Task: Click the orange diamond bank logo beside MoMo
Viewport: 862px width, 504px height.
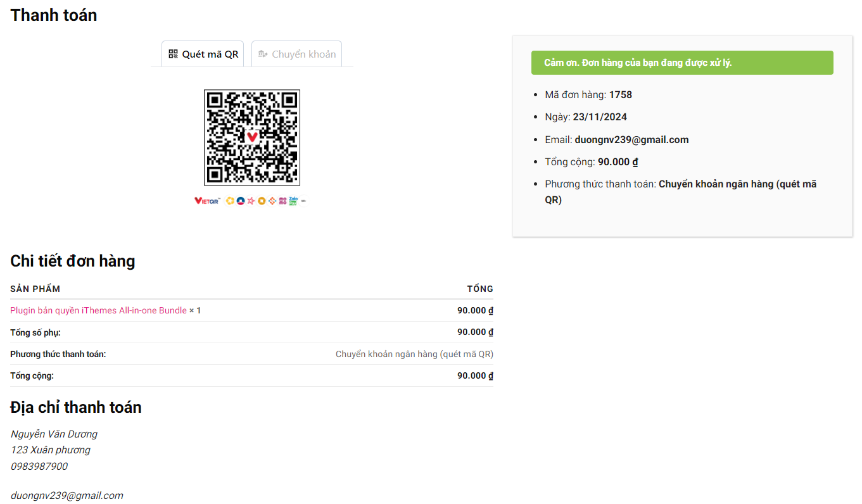Action: pos(272,201)
